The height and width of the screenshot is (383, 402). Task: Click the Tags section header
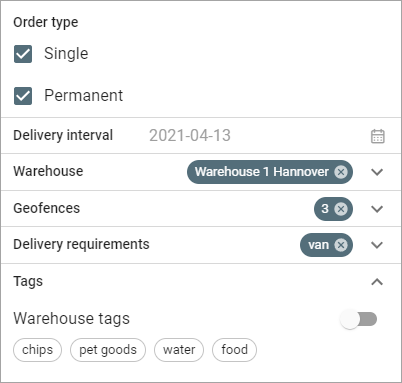click(x=28, y=282)
